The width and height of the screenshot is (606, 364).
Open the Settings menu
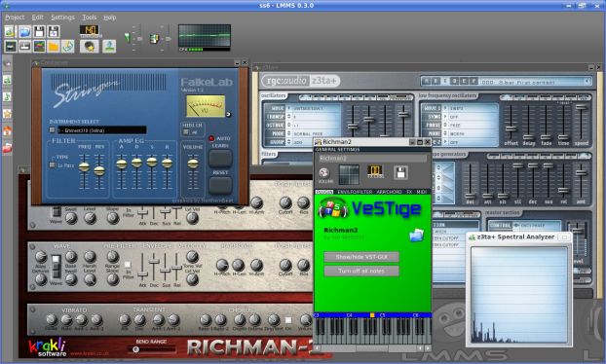pos(62,18)
